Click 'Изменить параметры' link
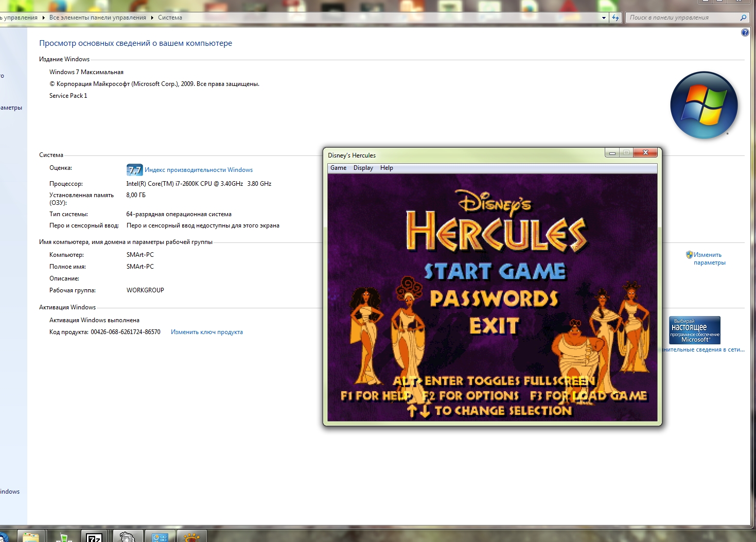The image size is (756, 542). coord(709,258)
